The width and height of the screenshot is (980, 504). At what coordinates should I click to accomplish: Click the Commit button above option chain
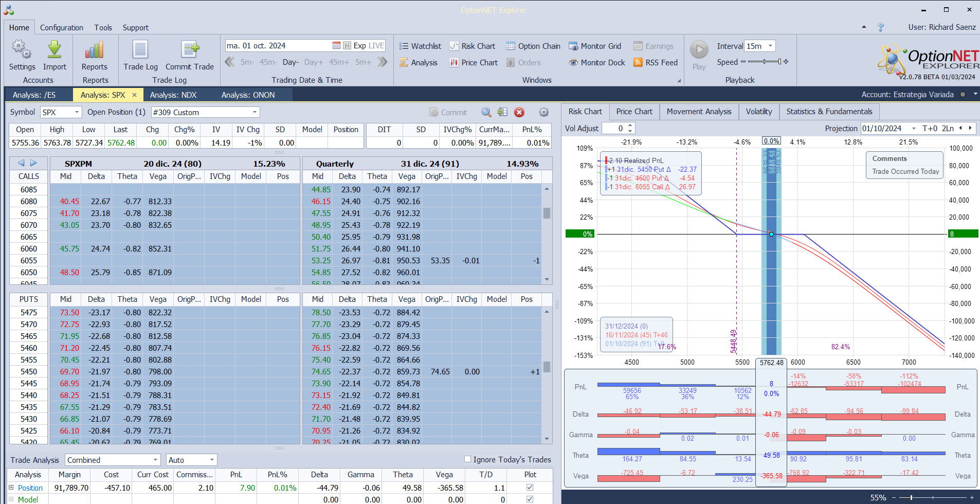[448, 112]
